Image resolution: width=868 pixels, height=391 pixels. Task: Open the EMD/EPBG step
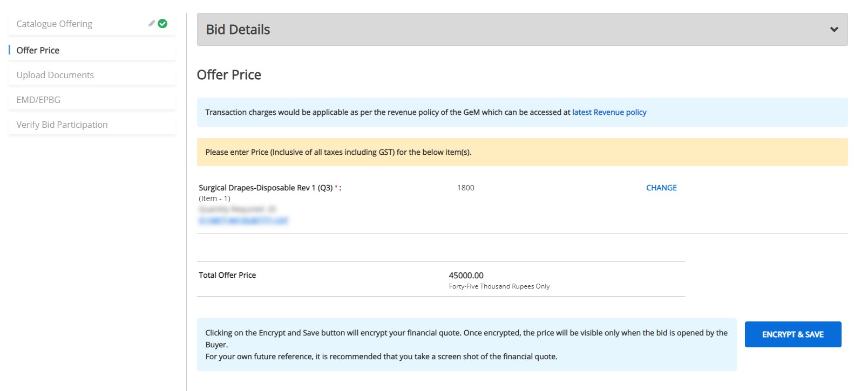[x=38, y=100]
